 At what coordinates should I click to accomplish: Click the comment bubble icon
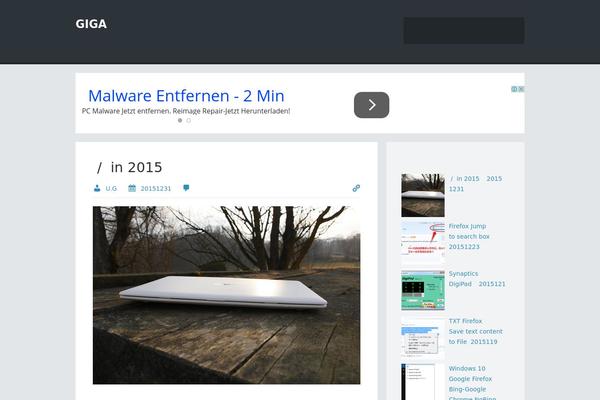pyautogui.click(x=186, y=188)
